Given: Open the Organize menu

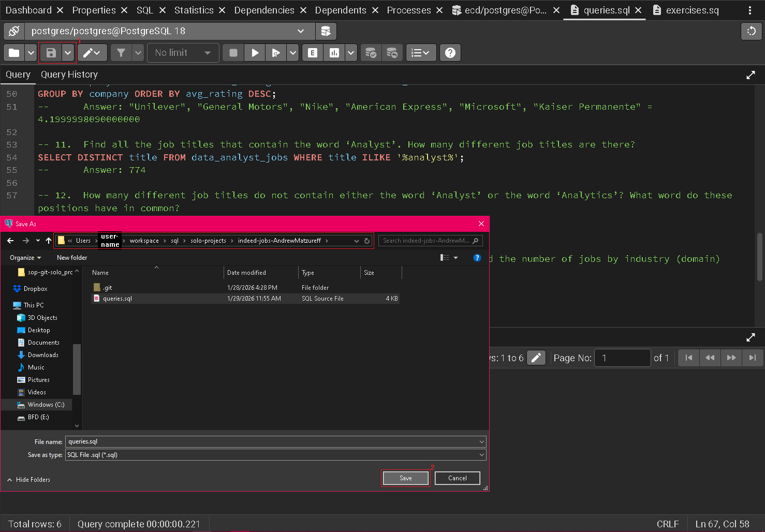Looking at the screenshot, I should point(25,258).
